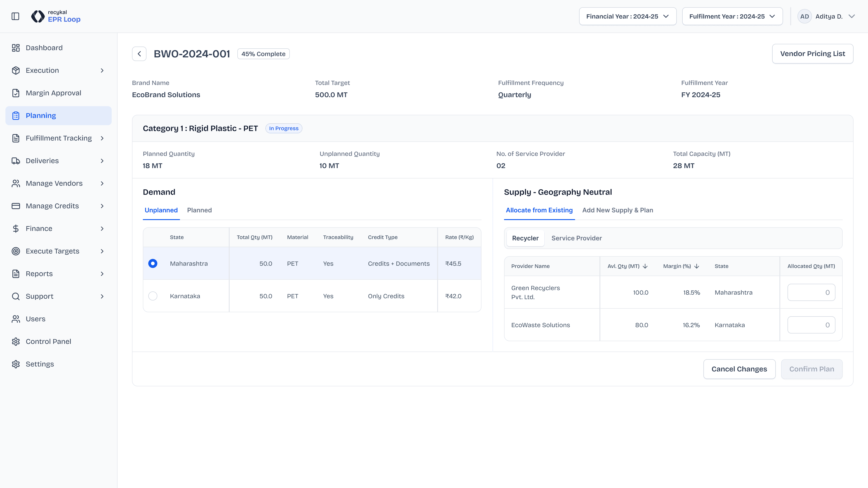Click the Finance dollar icon
This screenshot has height=488, width=868.
click(x=16, y=229)
